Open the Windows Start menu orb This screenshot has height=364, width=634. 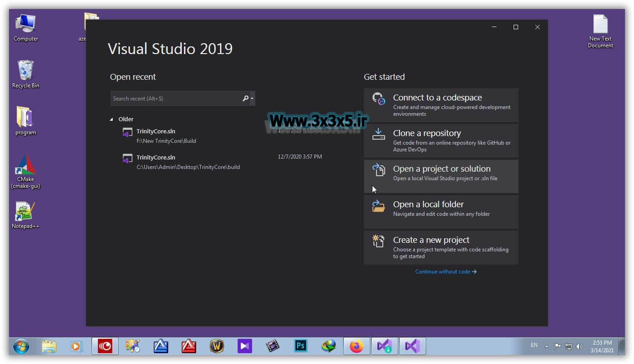(x=21, y=346)
